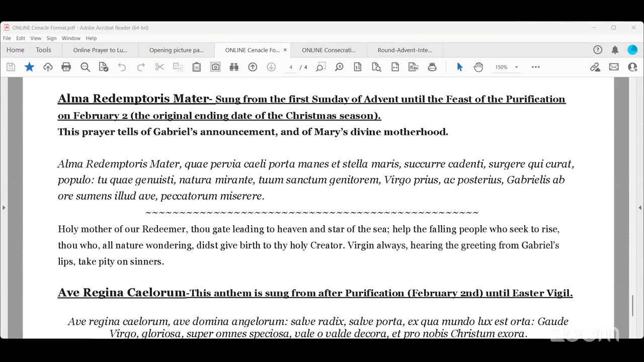Close the ONLINE Cenacle Fo... tab
The width and height of the screenshot is (644, 362).
(x=285, y=50)
